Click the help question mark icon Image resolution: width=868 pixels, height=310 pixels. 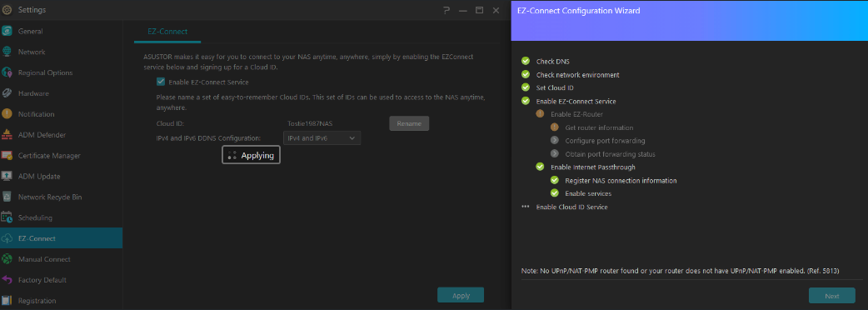tap(446, 10)
